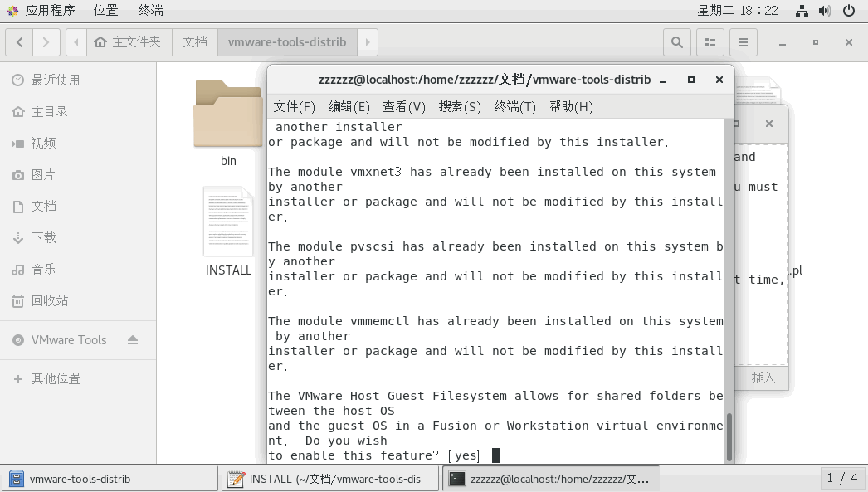868x492 pixels.
Task: Open network status icon in top panel
Action: 802,11
